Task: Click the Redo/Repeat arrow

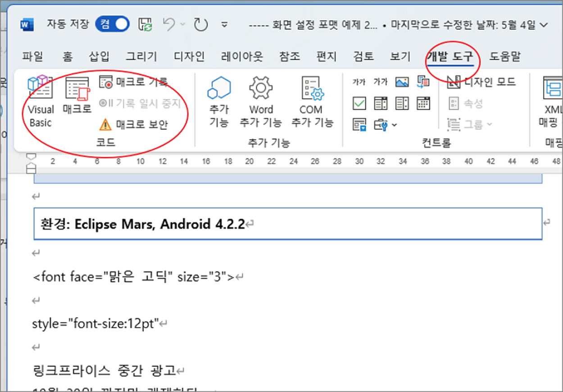Action: tap(200, 24)
